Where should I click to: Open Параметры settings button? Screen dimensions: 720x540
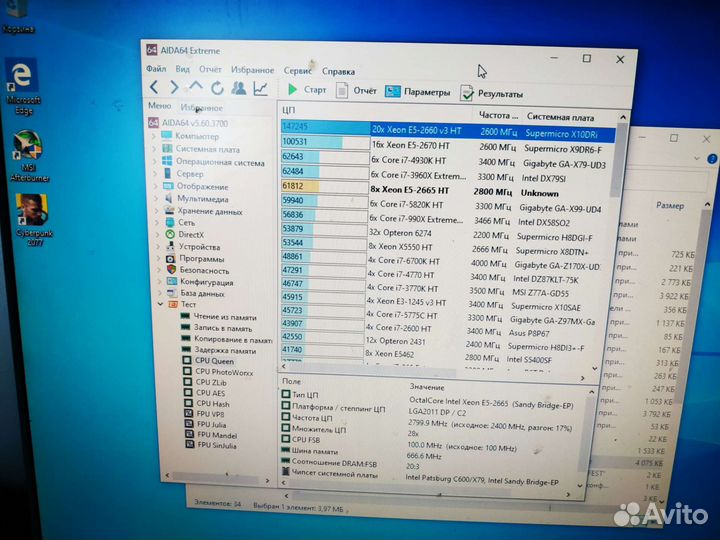tap(417, 92)
